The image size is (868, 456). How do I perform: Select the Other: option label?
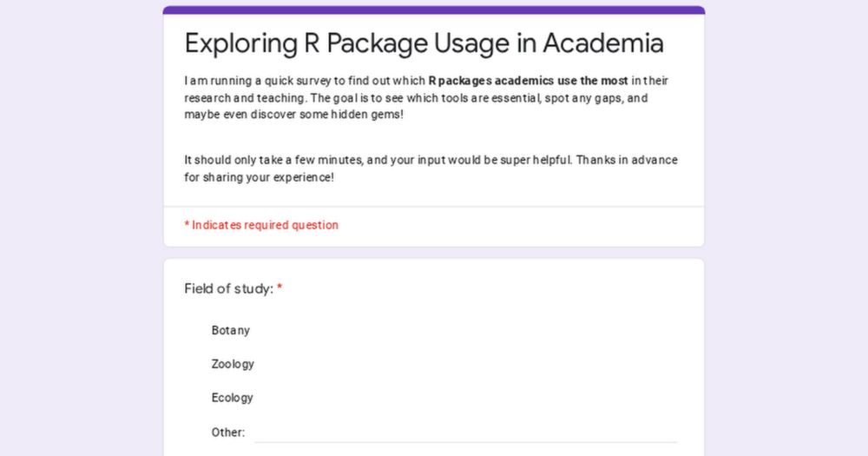point(227,433)
